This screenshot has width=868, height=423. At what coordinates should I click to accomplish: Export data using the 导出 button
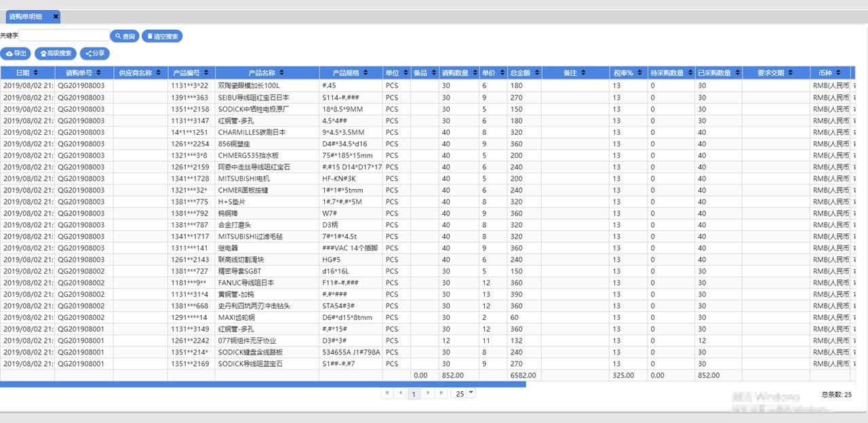(x=16, y=54)
